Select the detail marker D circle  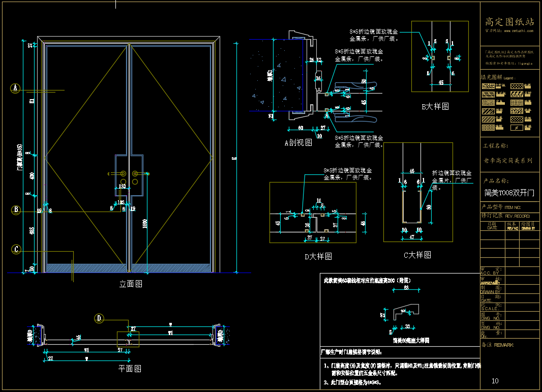pos(99,319)
